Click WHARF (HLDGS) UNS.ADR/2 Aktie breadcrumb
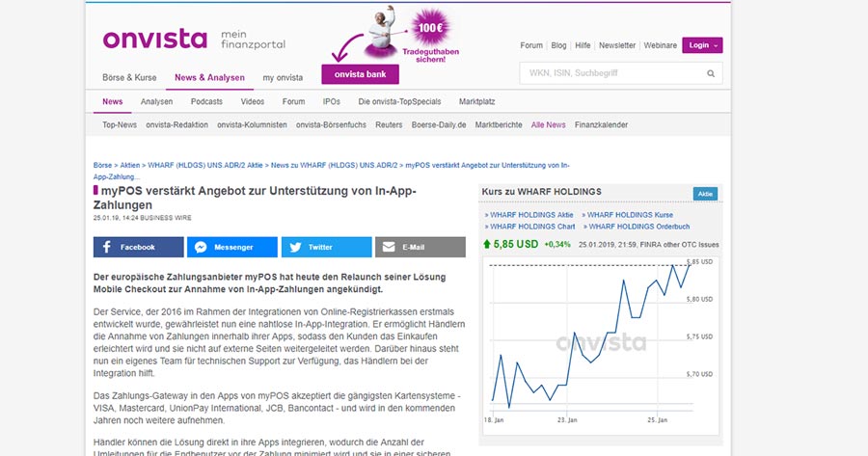Viewport: 868px width, 456px height. 205,166
